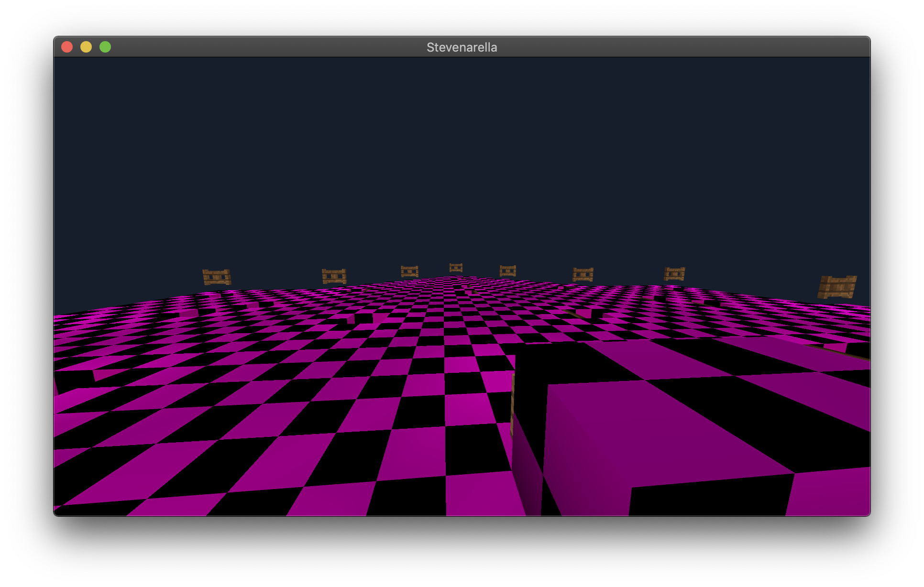Screen dimensions: 924x587
Task: Click the leftmost wooden block on the horizon
Action: coord(217,277)
